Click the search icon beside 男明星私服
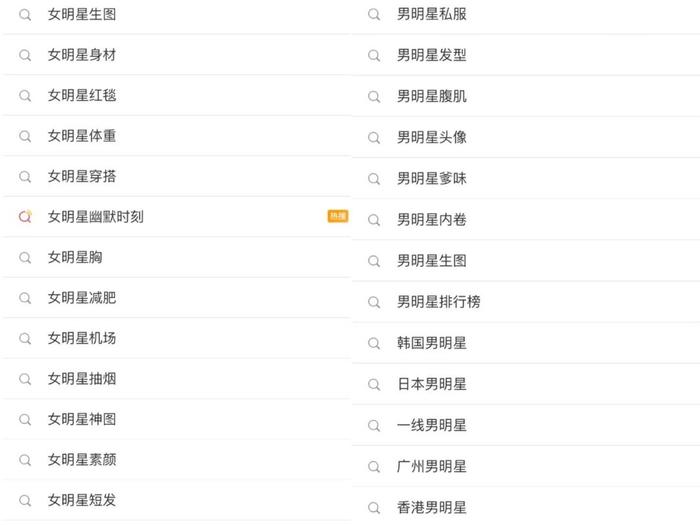 (374, 14)
